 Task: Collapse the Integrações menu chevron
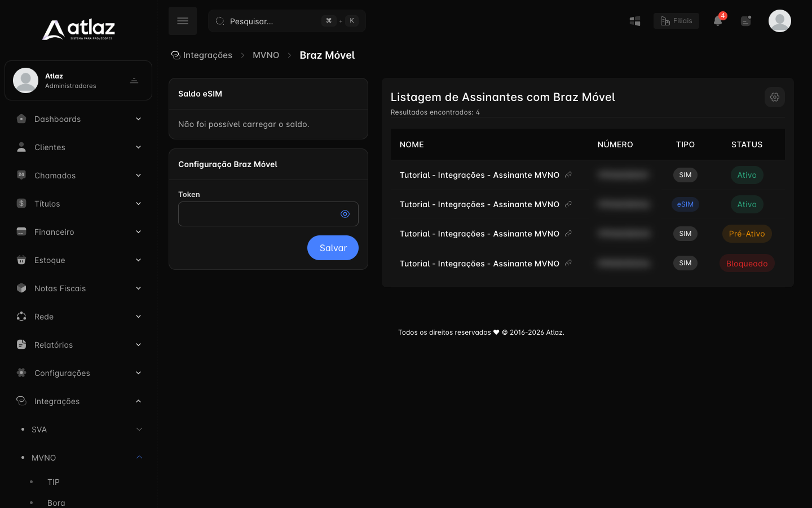point(138,401)
